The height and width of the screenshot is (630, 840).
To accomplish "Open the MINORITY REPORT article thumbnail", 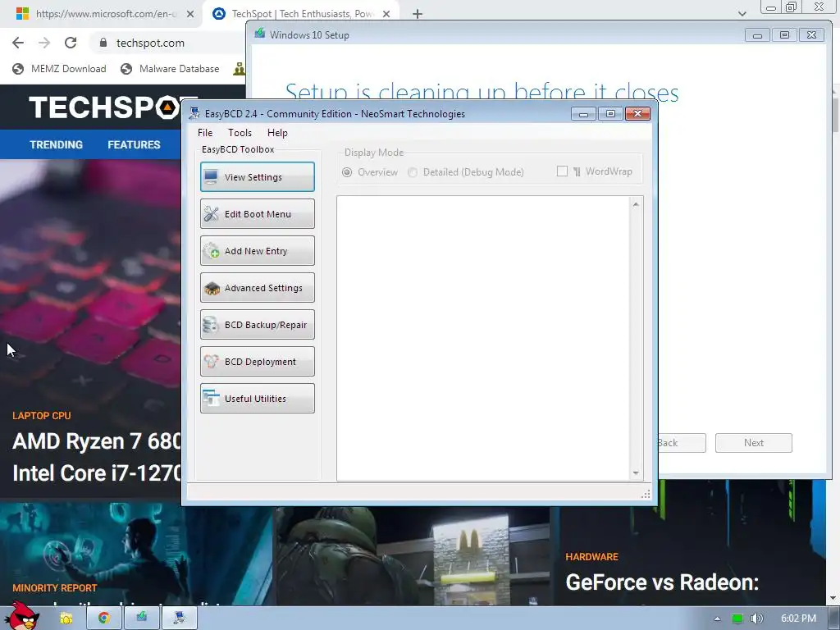I will click(136, 555).
